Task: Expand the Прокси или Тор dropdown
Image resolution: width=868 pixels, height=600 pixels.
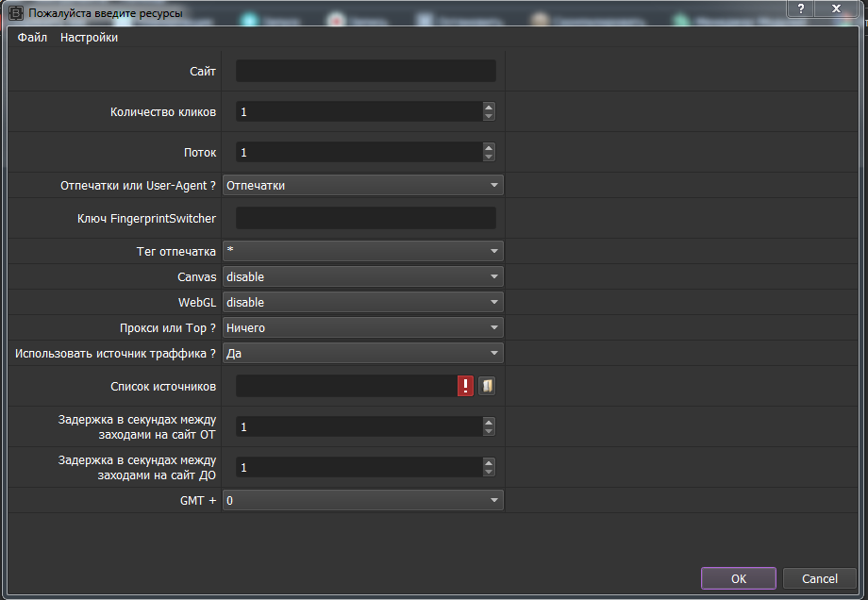Action: point(362,327)
